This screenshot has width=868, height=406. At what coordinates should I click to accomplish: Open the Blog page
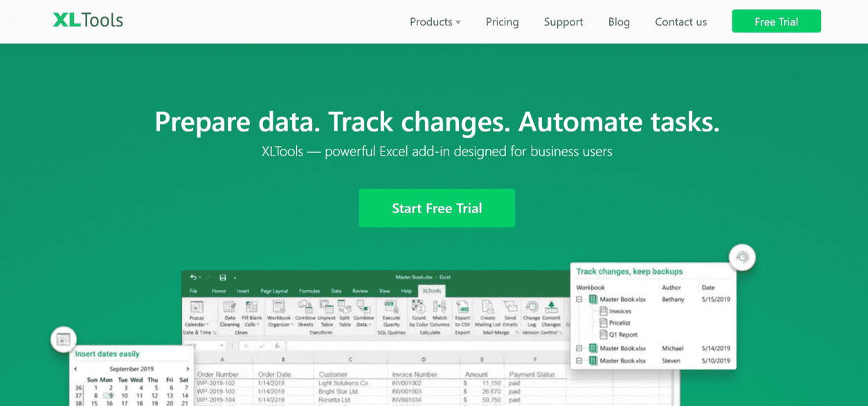coord(619,22)
